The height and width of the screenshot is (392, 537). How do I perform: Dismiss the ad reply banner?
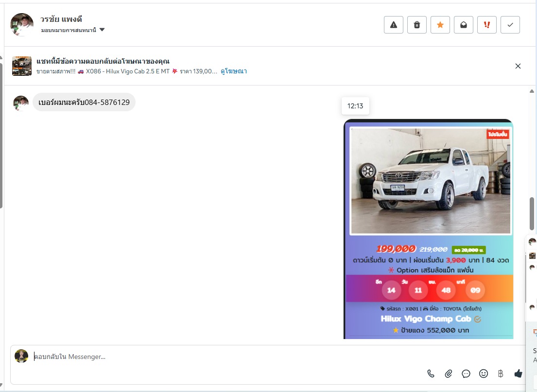[518, 66]
